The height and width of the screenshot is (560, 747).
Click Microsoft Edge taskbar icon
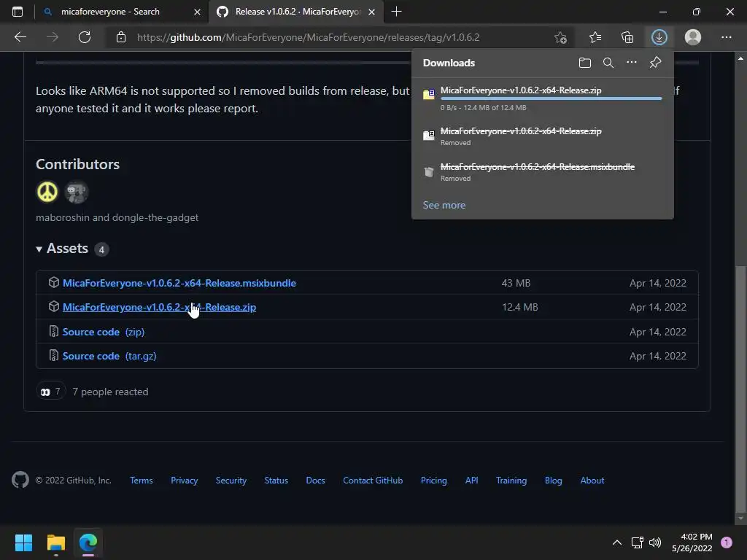click(88, 542)
